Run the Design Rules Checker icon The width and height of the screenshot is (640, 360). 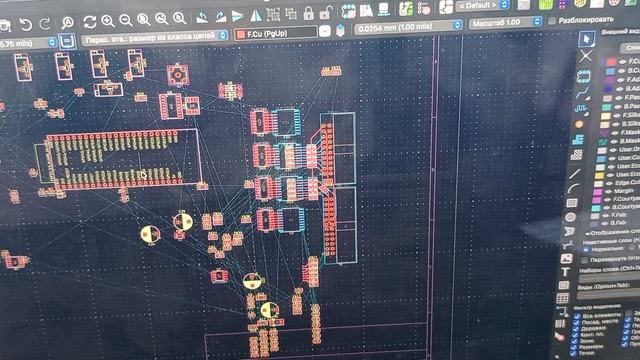(424, 8)
